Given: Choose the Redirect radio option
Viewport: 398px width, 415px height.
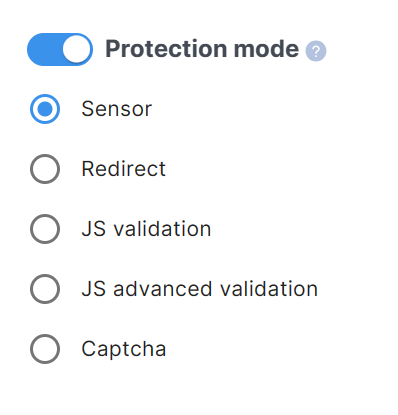Looking at the screenshot, I should [45, 169].
